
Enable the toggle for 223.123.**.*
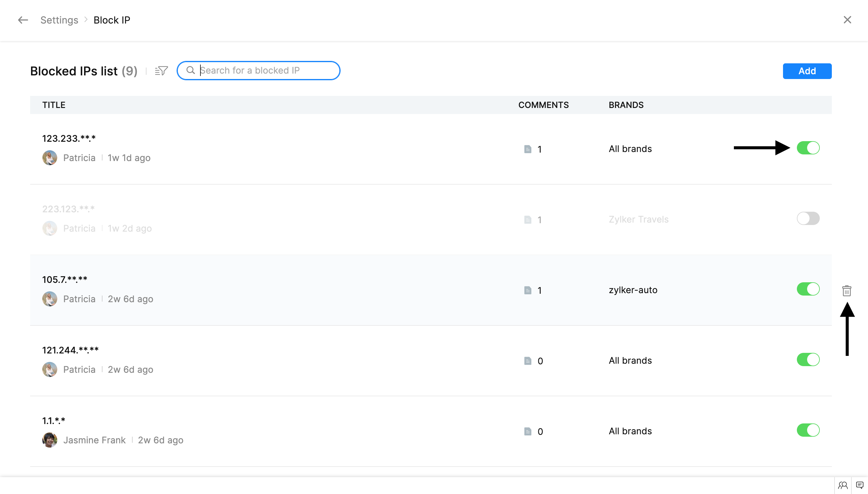(808, 218)
